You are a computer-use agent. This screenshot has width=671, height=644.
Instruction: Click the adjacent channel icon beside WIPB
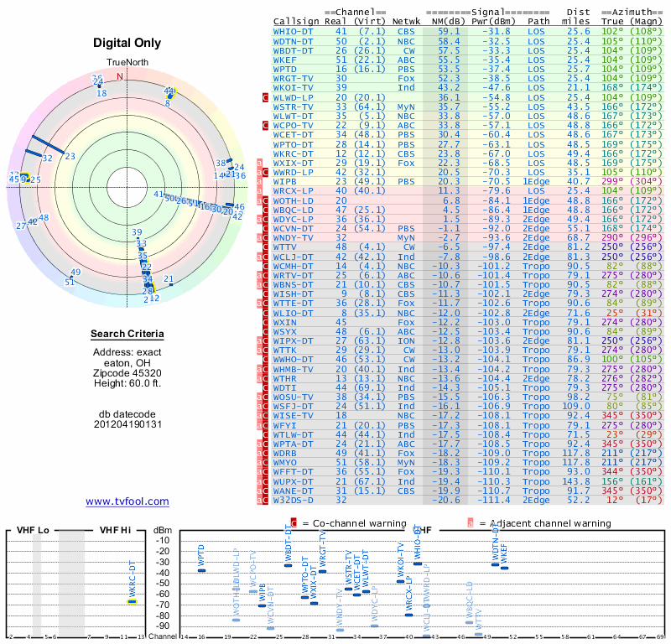(x=259, y=181)
